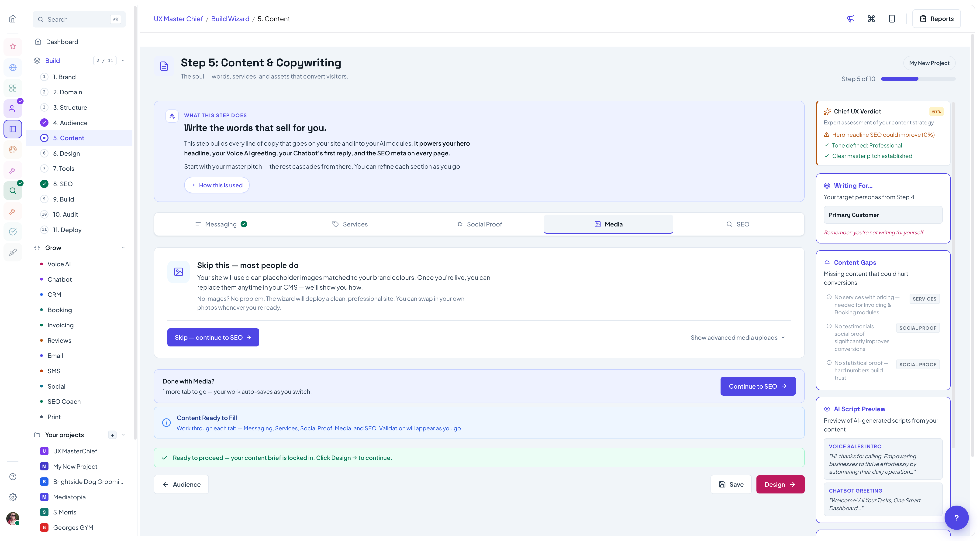Click the Save button
Screen dimensions: 980x541
click(731, 484)
